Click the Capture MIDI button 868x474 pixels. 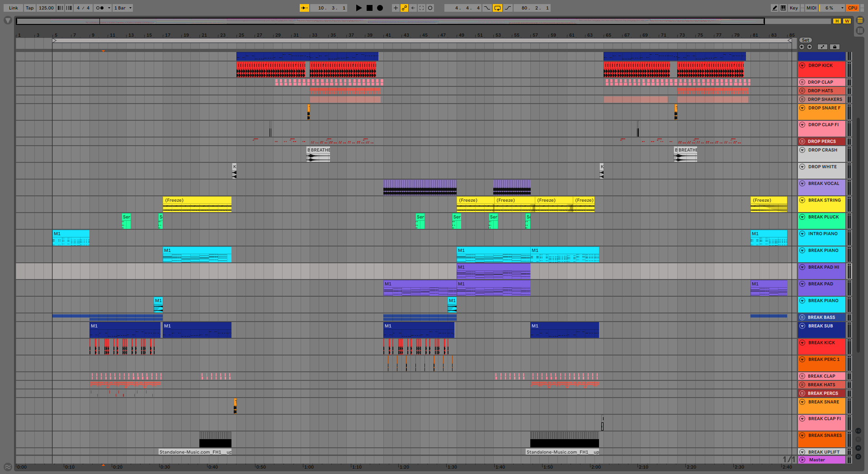(x=421, y=8)
